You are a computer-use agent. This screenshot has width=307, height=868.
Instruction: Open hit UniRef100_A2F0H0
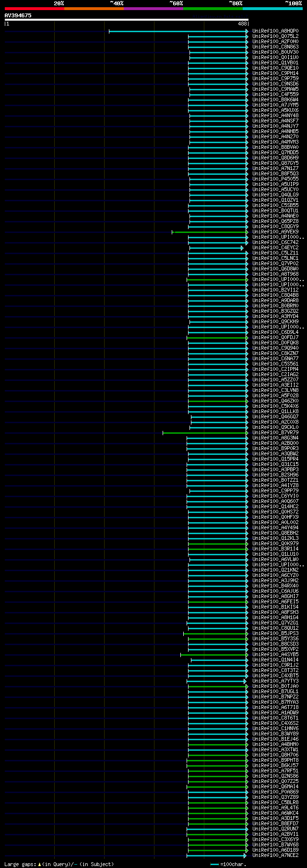click(x=275, y=42)
